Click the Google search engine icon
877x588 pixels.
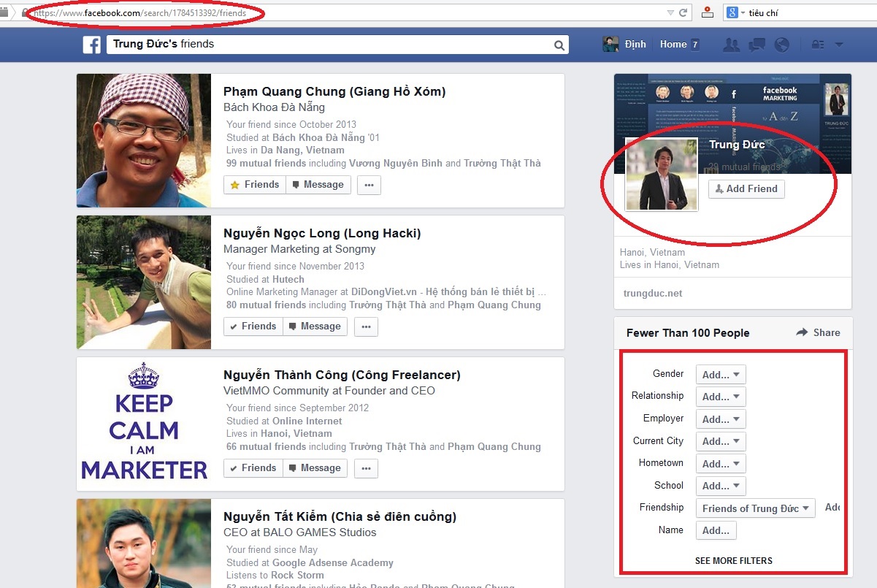(x=731, y=12)
